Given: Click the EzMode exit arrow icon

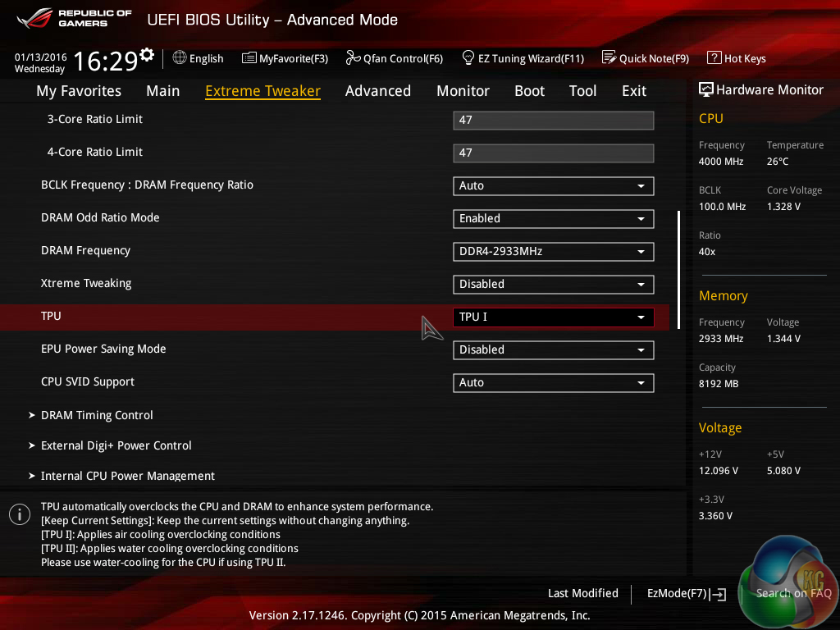Looking at the screenshot, I should pos(719,594).
